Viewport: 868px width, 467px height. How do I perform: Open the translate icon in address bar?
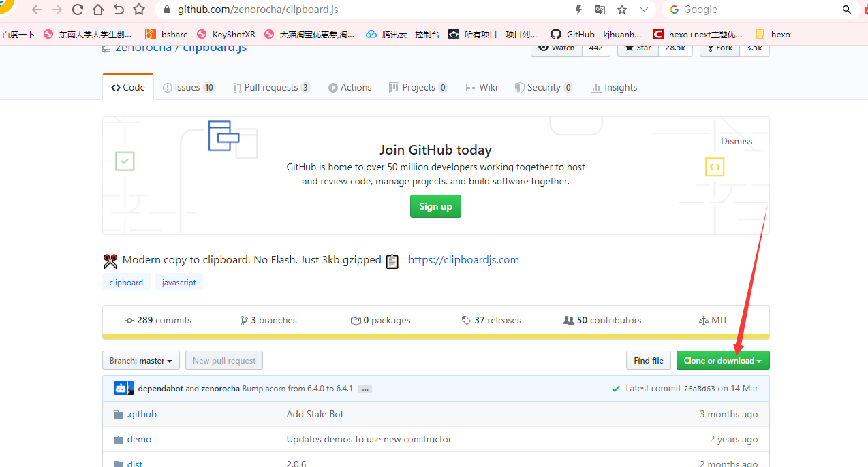(600, 10)
